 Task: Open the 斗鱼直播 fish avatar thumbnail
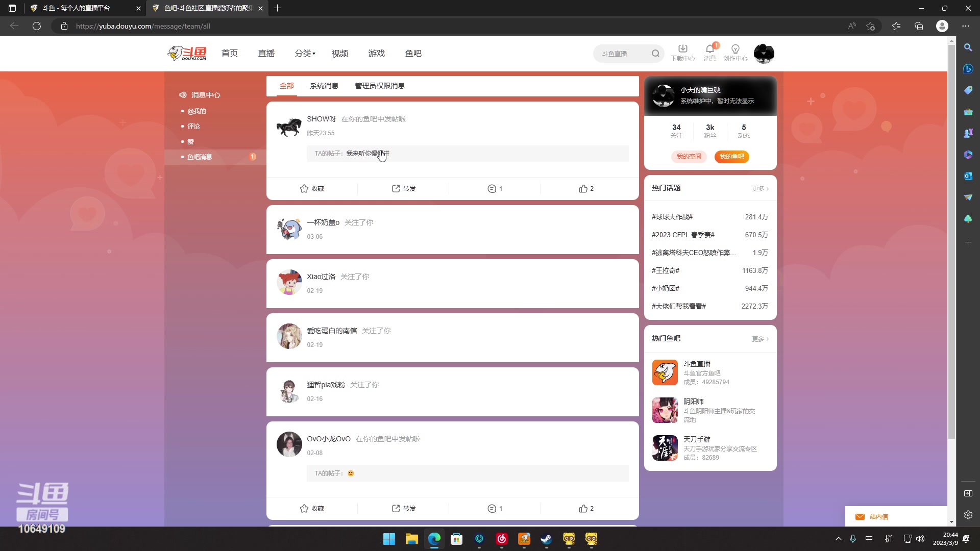point(665,372)
